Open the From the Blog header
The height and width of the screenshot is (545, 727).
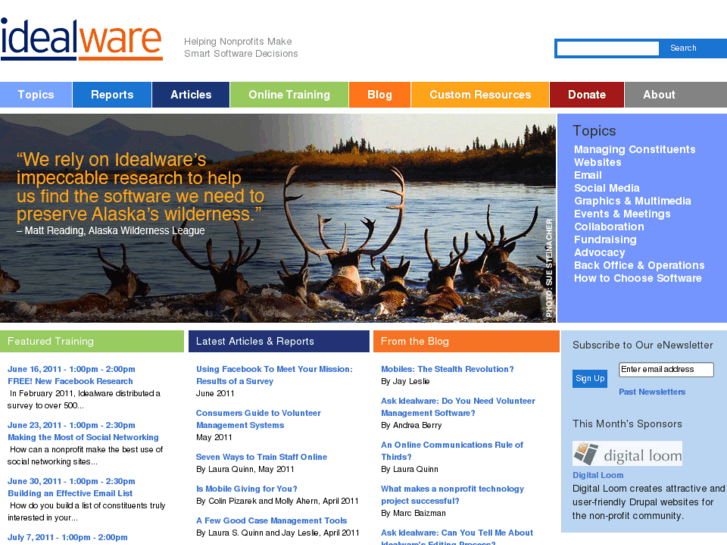(x=466, y=341)
